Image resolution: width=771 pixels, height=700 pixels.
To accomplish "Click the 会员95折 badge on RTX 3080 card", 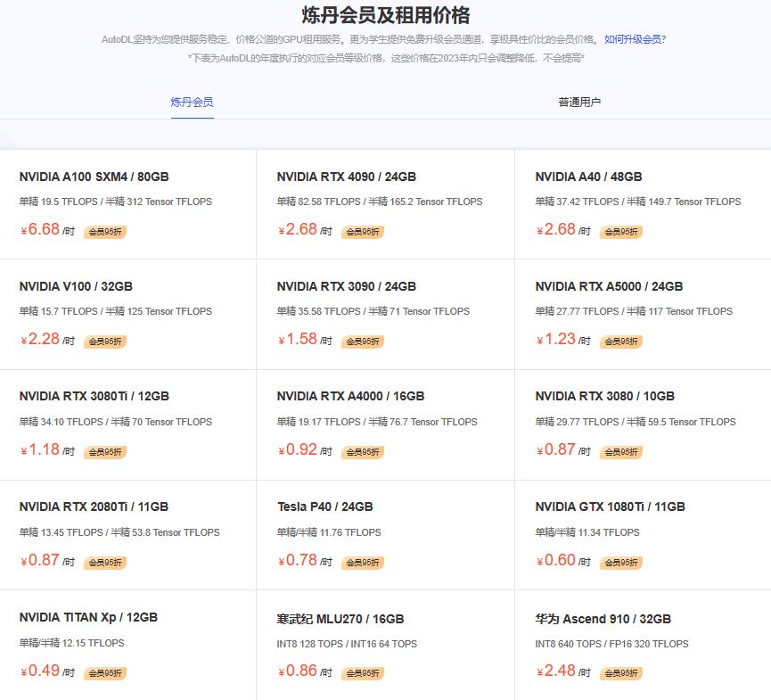I will [621, 452].
